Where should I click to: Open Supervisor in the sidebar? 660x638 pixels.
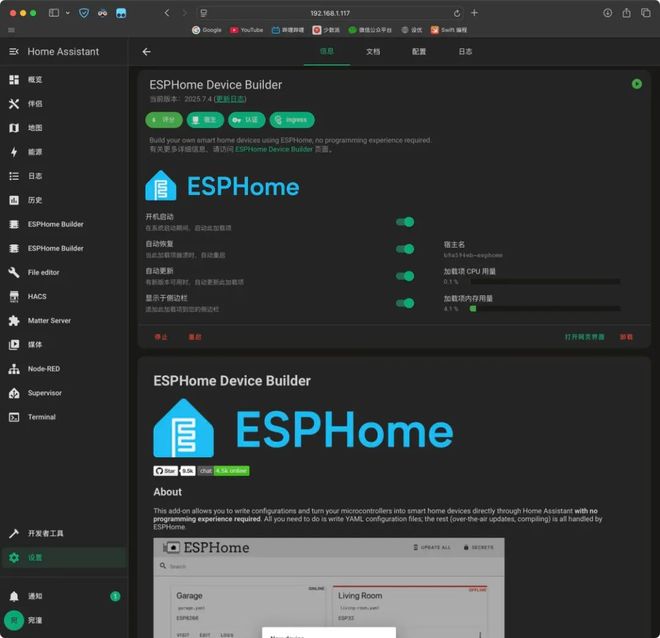point(64,393)
